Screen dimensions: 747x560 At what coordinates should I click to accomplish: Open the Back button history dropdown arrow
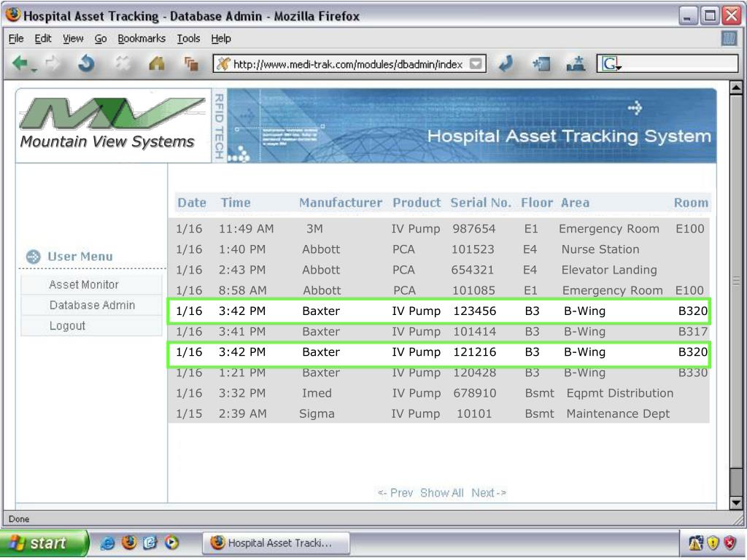pyautogui.click(x=34, y=71)
